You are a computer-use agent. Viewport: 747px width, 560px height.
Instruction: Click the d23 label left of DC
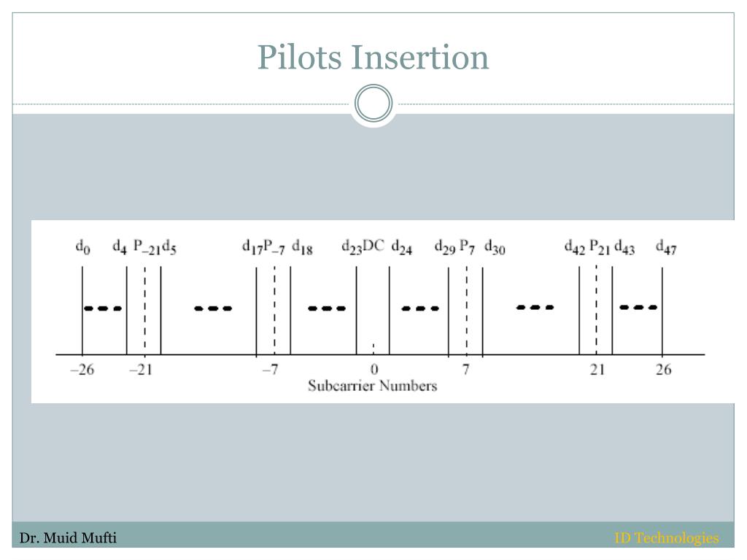click(x=352, y=247)
